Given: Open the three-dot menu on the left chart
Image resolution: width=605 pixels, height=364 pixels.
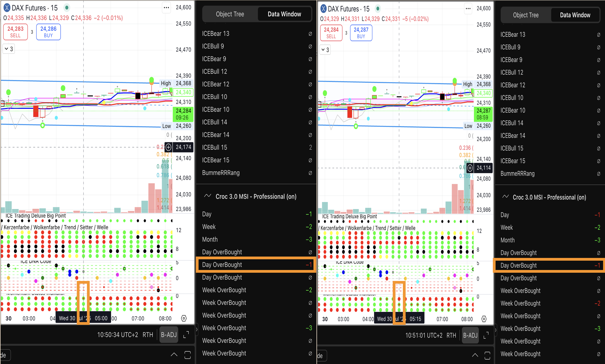Looking at the screenshot, I should tap(166, 8).
